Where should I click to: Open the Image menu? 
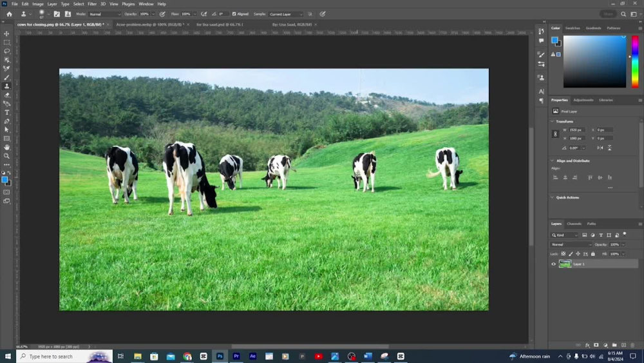[38, 4]
